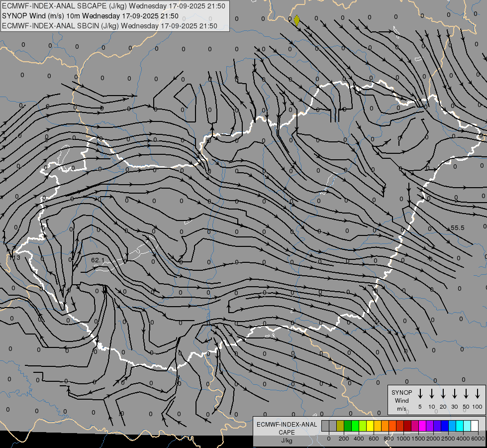This screenshot has height=448, width=487.
Task: Select the bright magenta CAPE swatch
Action: (x=423, y=426)
